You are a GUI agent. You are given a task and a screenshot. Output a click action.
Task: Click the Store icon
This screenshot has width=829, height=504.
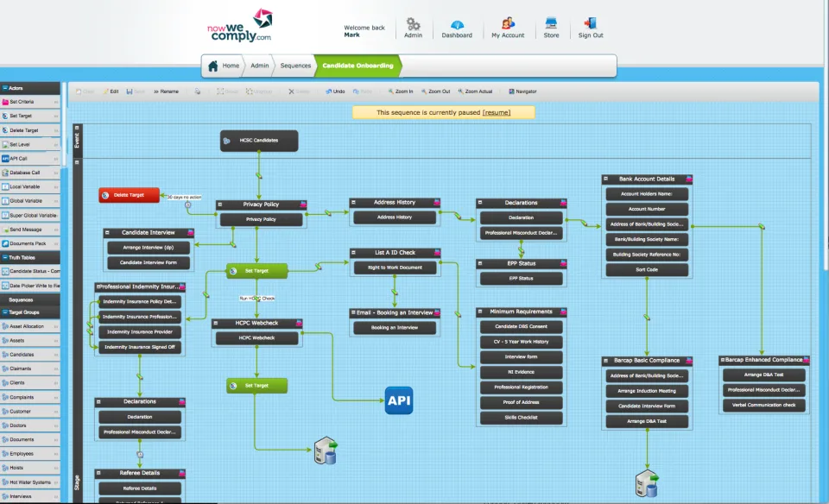[551, 23]
